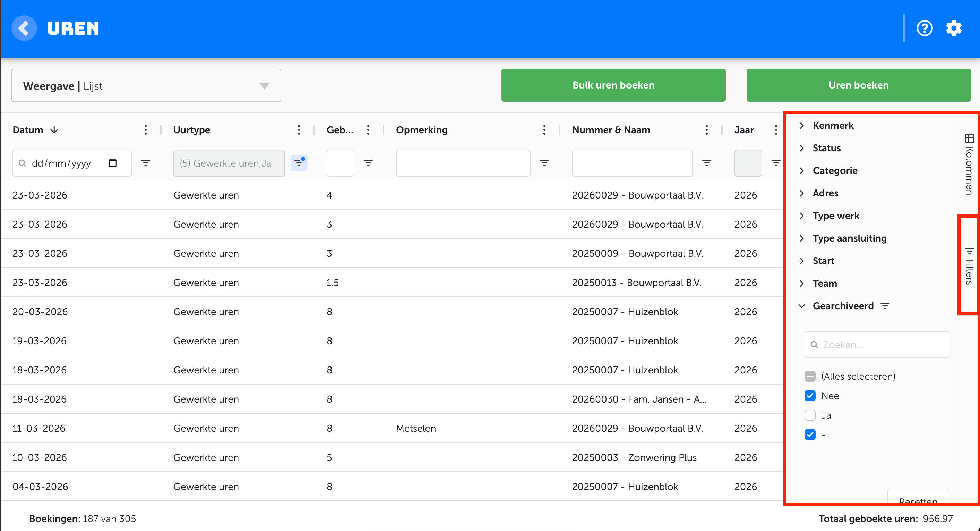Go back with the round arrow button
The height and width of the screenshot is (531, 980).
pos(24,28)
